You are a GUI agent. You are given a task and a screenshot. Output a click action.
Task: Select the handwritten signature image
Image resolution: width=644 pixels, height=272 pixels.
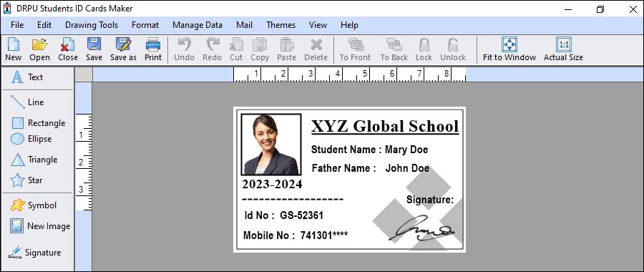pos(421,228)
